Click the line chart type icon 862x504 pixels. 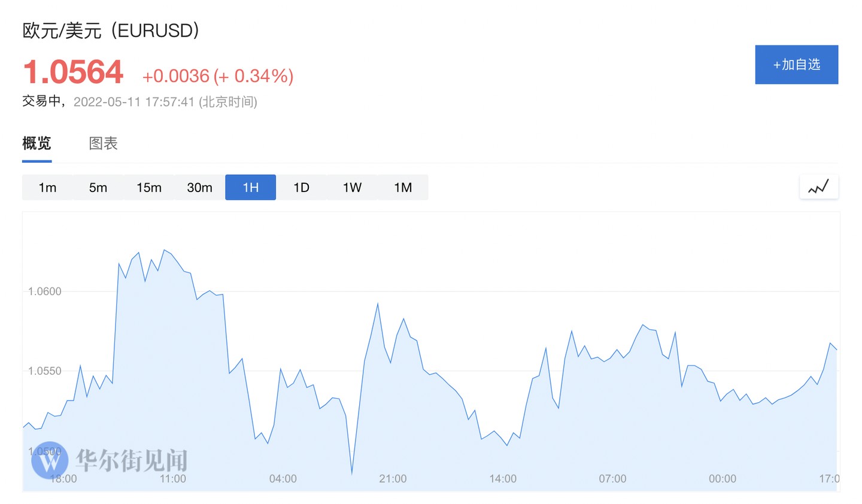click(x=818, y=187)
